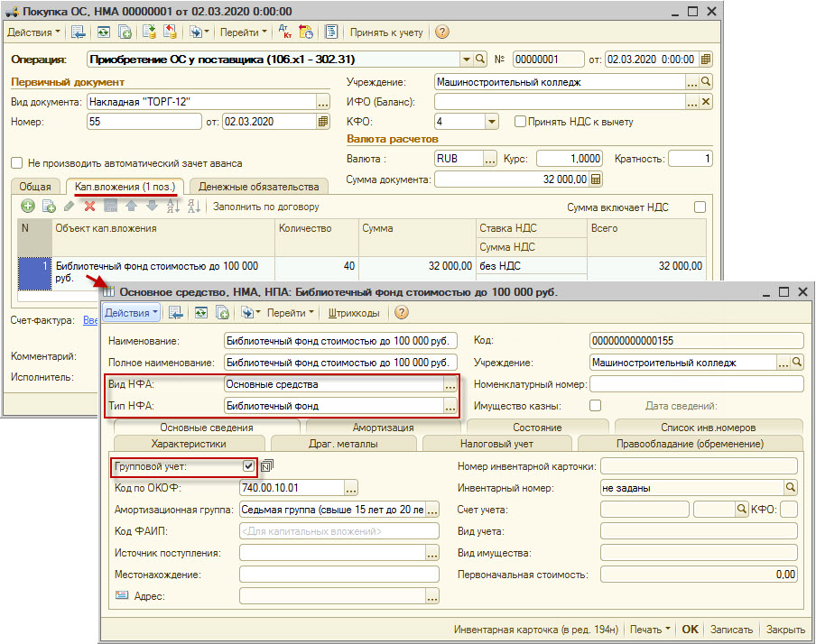Click the green plus add-row icon
This screenshot has height=644, width=816.
point(28,206)
